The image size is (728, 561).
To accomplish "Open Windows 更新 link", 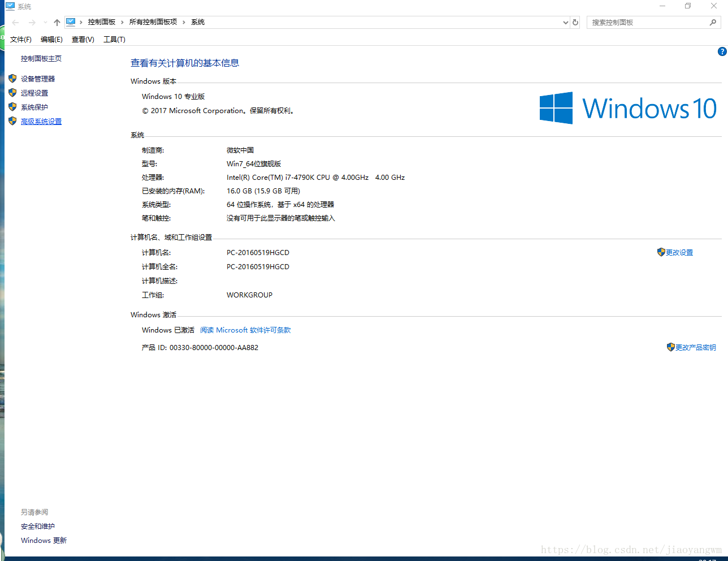I will [x=44, y=541].
